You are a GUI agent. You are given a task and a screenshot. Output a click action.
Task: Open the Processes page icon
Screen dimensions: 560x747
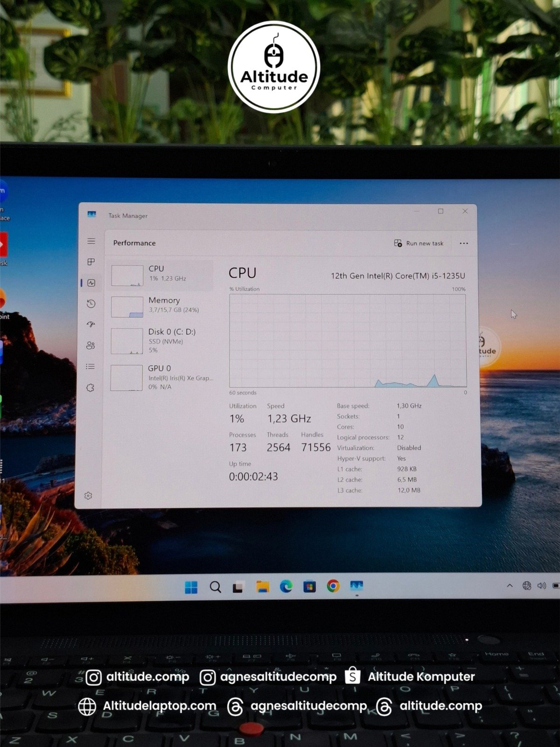pyautogui.click(x=91, y=262)
